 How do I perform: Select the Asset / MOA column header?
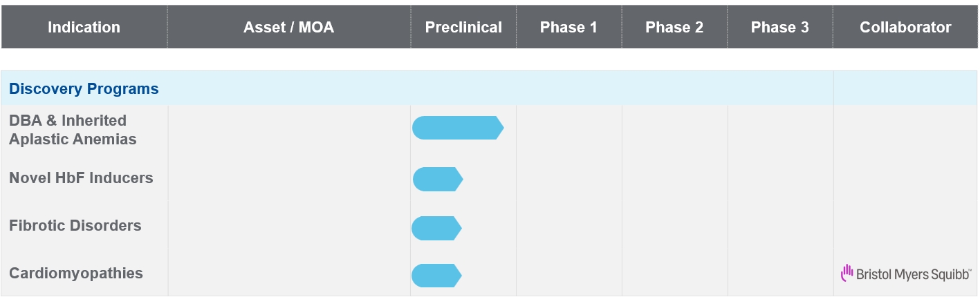[x=288, y=28]
